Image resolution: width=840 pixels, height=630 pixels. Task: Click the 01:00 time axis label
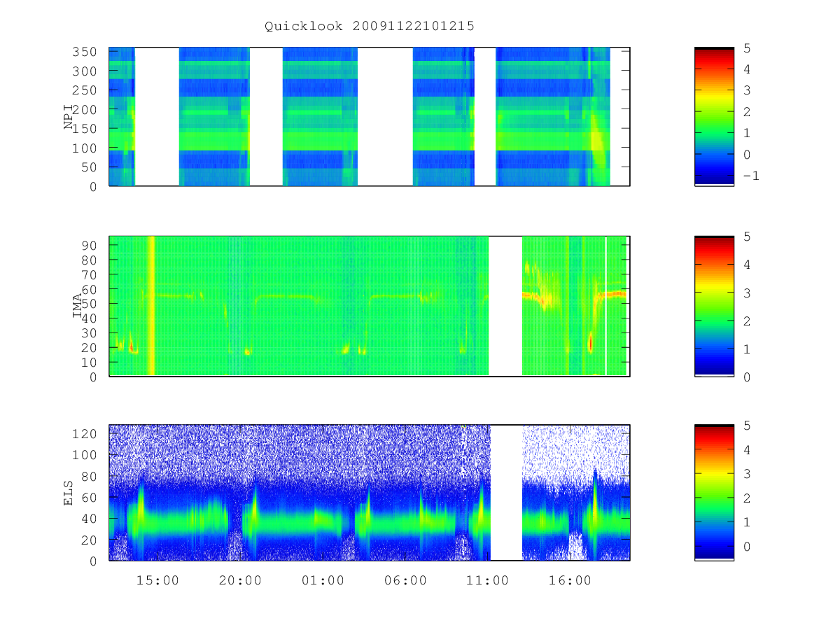click(x=323, y=580)
